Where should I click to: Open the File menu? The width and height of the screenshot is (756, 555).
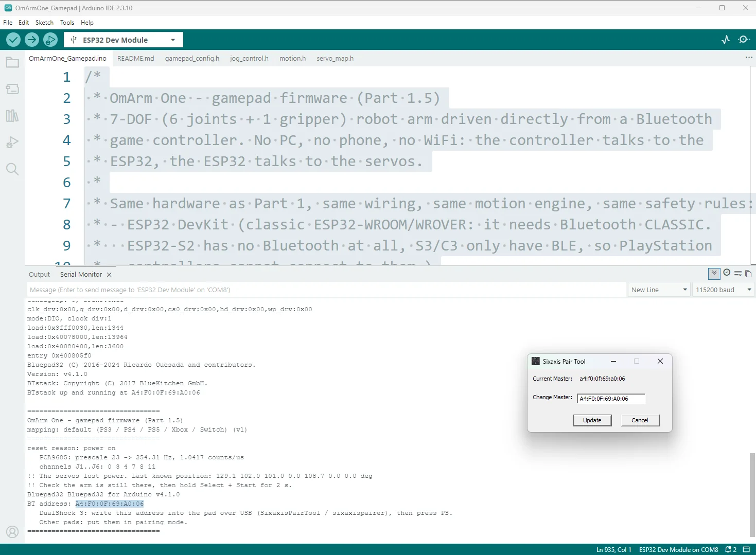[x=8, y=23]
